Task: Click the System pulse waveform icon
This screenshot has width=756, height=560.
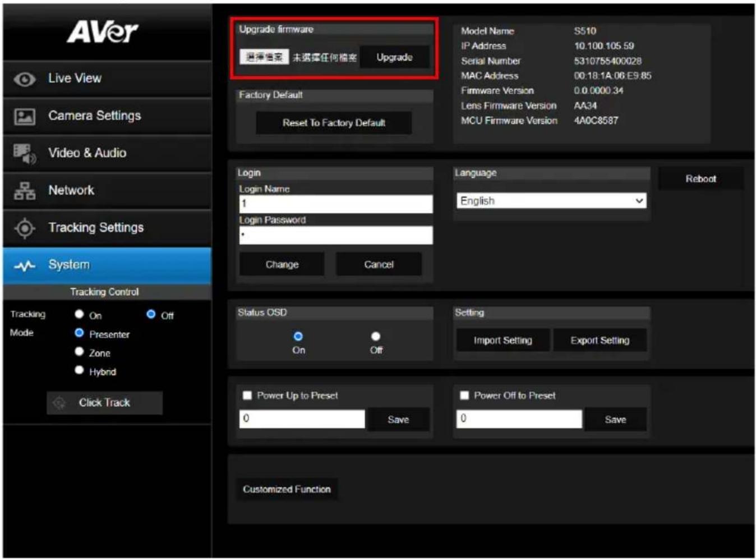Action: (25, 265)
